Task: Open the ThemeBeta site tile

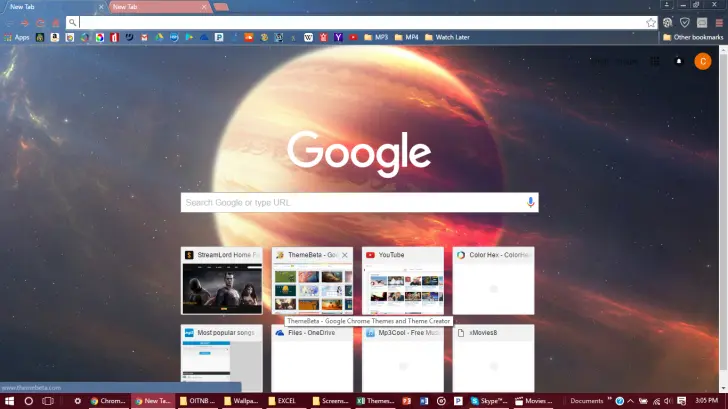Action: [x=312, y=281]
